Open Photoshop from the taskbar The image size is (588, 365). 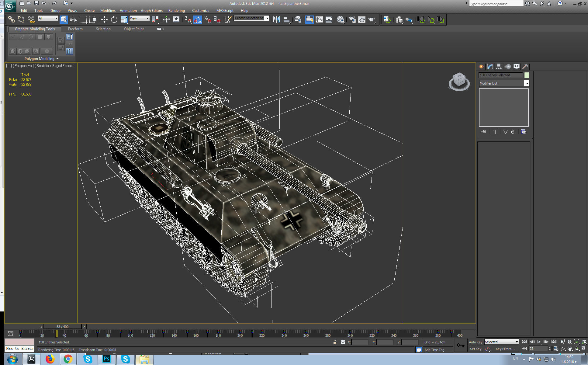[x=106, y=359]
